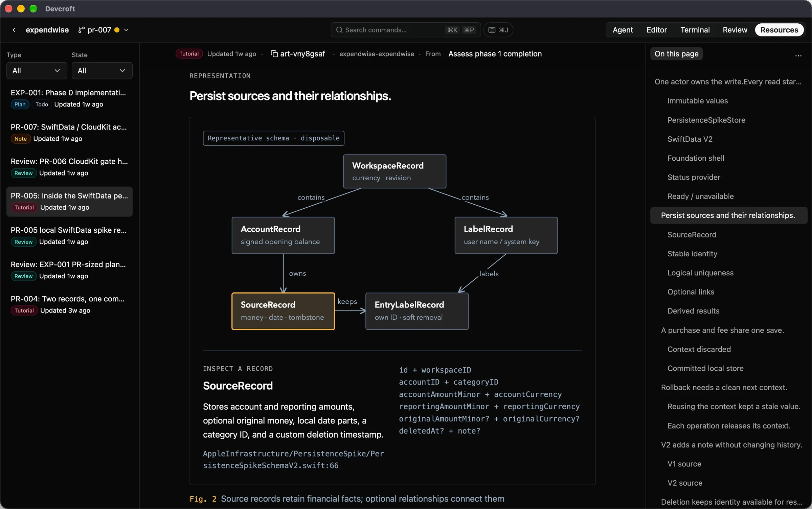
Task: Jump to Committed local store section
Action: click(x=705, y=368)
